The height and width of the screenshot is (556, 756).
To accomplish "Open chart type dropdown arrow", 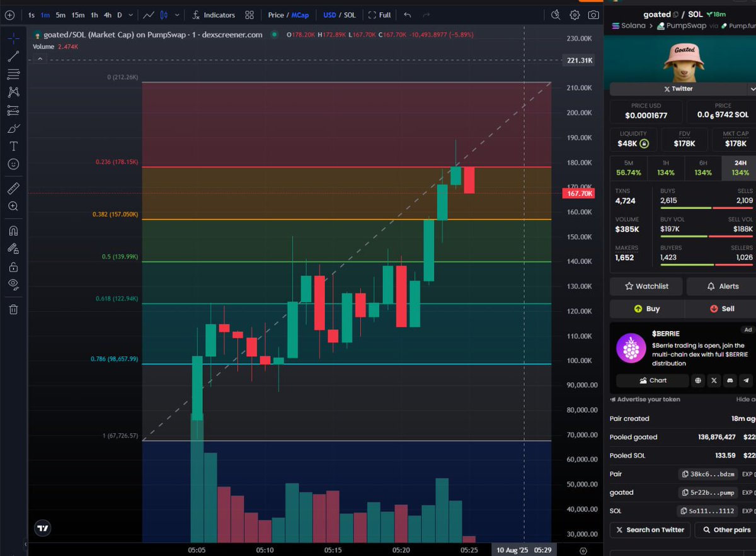I will (177, 15).
